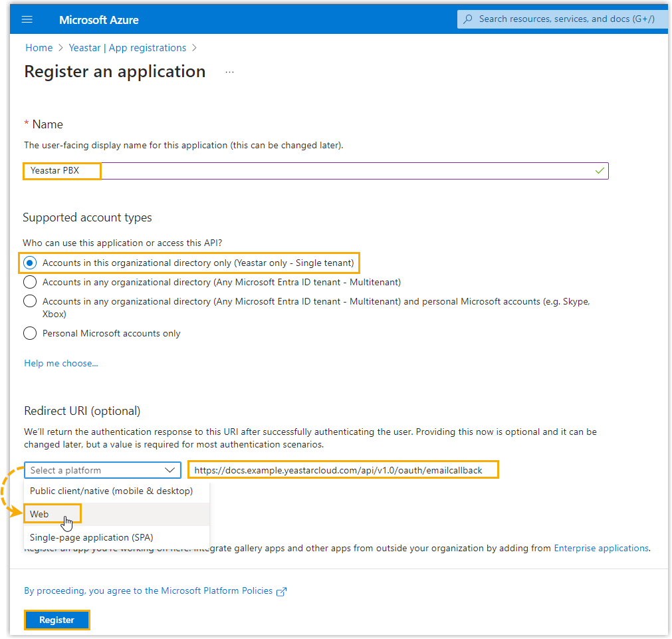Open Yeastar App registrations breadcrumb
672x639 pixels.
[x=128, y=48]
